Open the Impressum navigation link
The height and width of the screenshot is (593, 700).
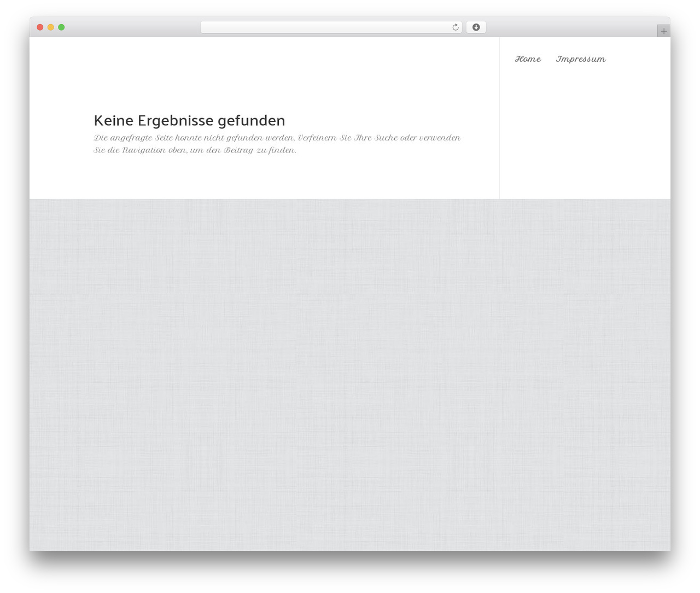pyautogui.click(x=581, y=59)
